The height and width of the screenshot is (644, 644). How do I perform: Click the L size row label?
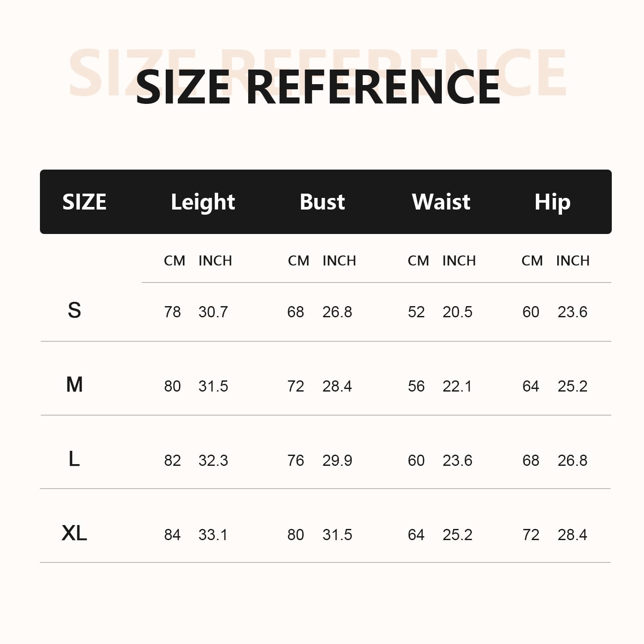pos(74,459)
